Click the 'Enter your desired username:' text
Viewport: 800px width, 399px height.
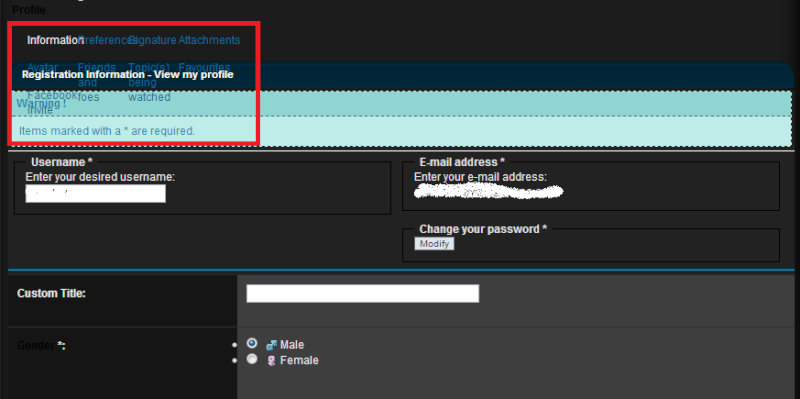tap(100, 177)
